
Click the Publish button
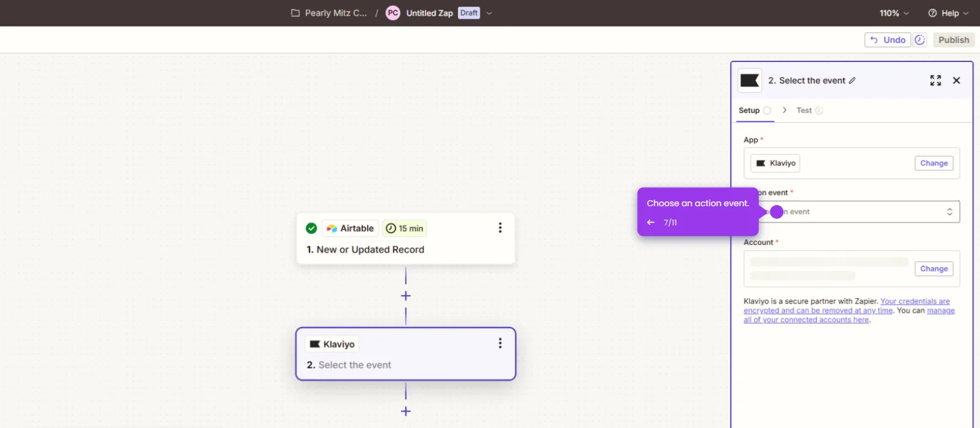click(954, 40)
